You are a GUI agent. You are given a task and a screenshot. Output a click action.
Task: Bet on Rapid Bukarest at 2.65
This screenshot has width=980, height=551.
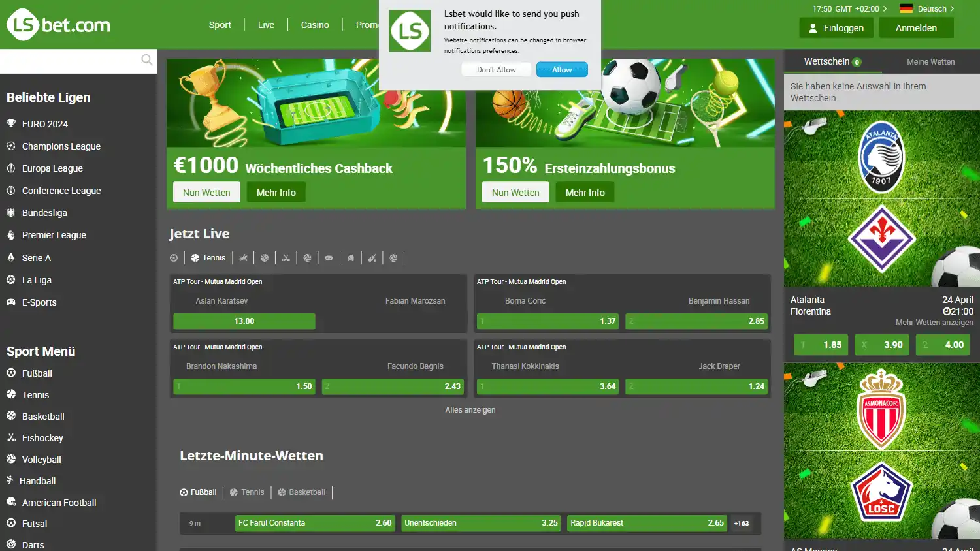647,523
